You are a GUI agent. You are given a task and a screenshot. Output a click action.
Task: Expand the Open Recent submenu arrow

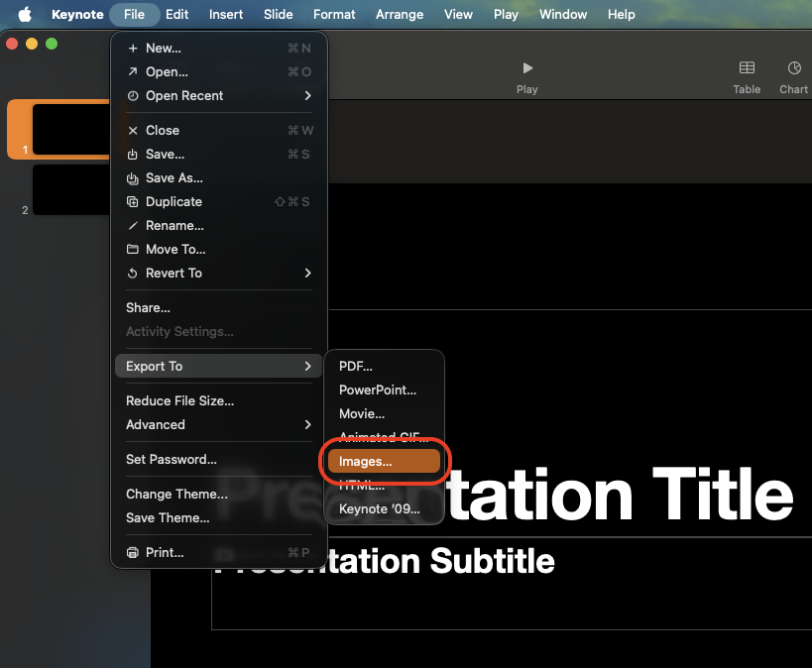click(x=308, y=96)
